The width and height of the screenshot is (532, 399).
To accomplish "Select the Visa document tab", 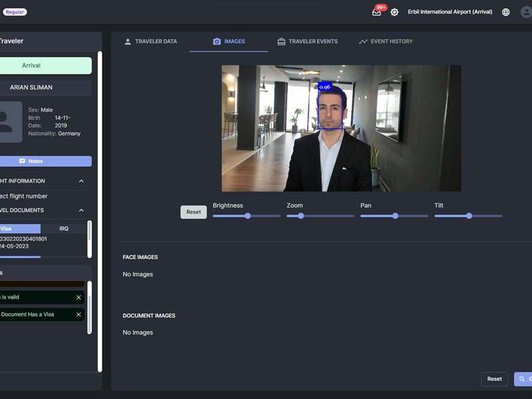I will pyautogui.click(x=19, y=229).
